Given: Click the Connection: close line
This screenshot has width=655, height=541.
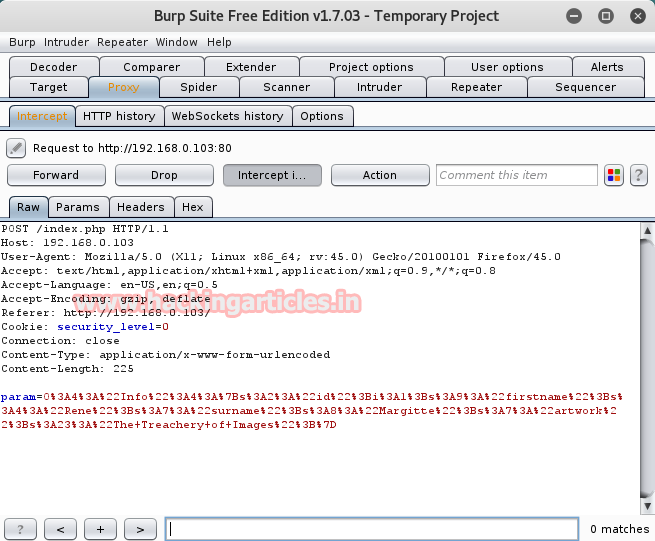Looking at the screenshot, I should (60, 341).
